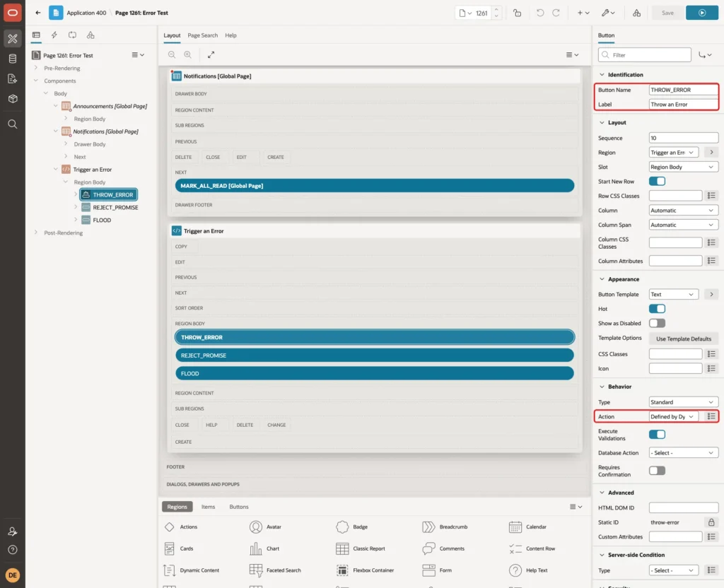
Task: Select the Regions gallery tab
Action: 177,507
